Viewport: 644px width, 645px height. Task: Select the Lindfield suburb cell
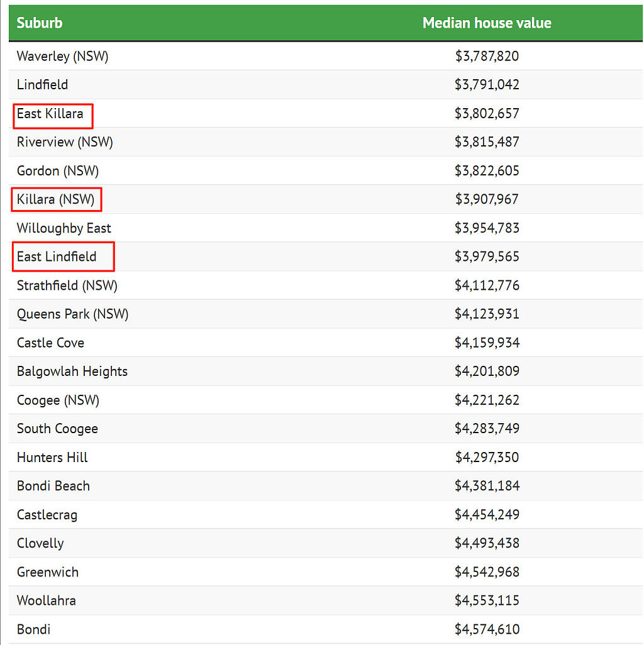42,85
